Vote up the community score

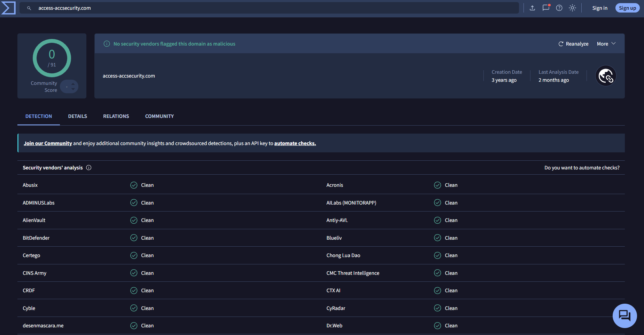coord(73,84)
